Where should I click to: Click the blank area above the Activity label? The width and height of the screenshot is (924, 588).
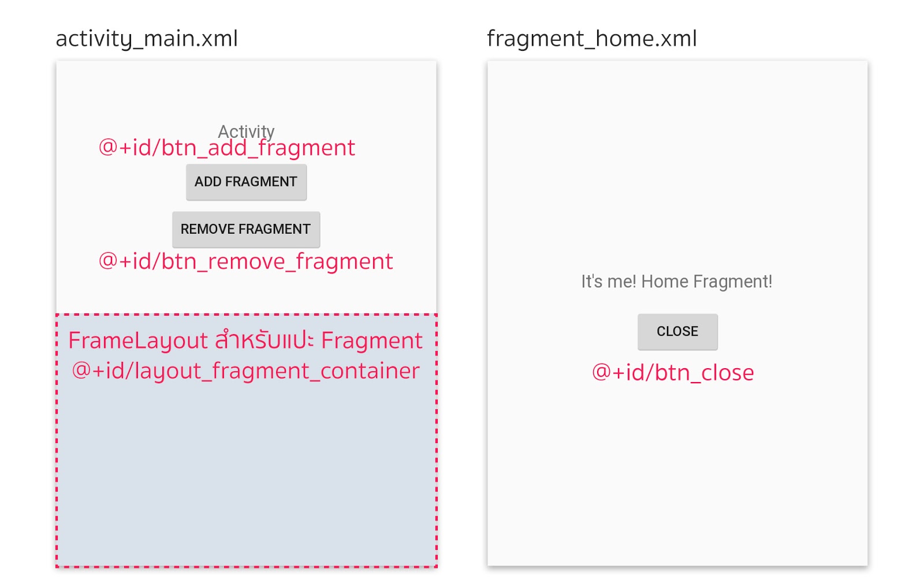click(x=247, y=92)
